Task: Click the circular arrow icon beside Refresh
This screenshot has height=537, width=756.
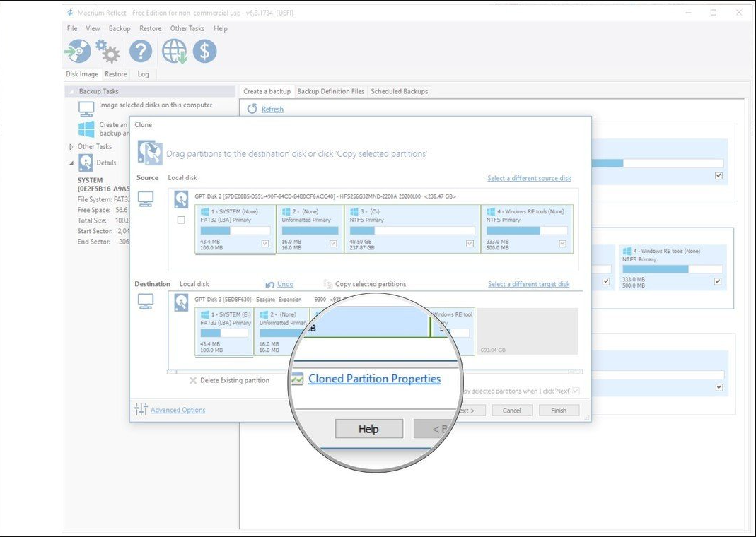Action: (x=252, y=109)
